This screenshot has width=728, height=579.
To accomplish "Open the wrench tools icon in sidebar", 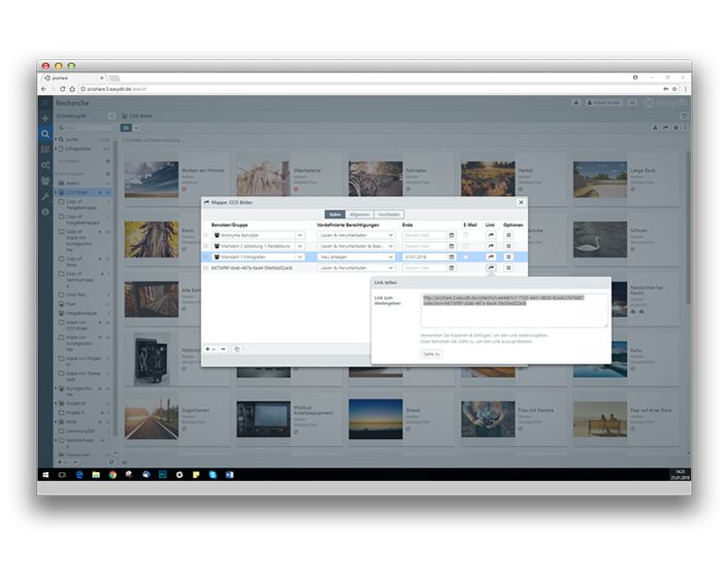I will click(45, 196).
